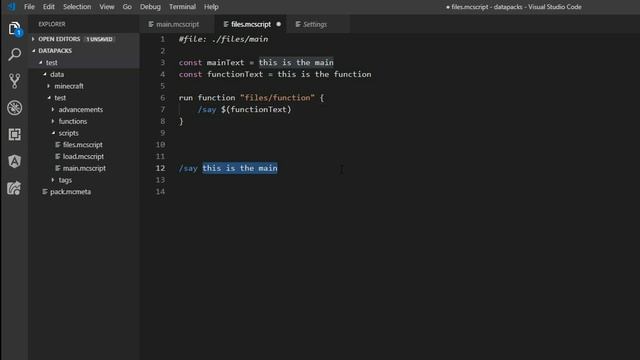Click the load.mcscript file icon in tree

tap(58, 156)
